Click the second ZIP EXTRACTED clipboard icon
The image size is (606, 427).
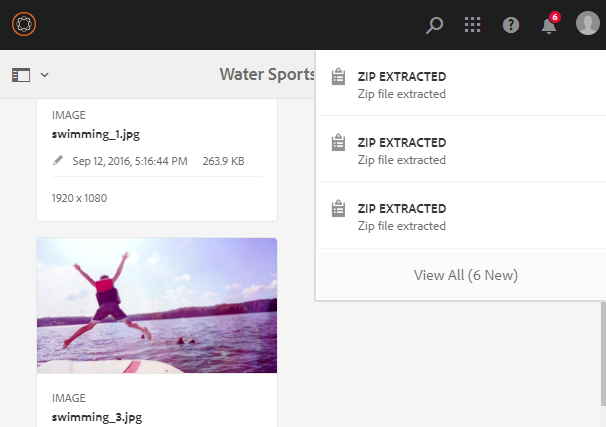click(338, 143)
